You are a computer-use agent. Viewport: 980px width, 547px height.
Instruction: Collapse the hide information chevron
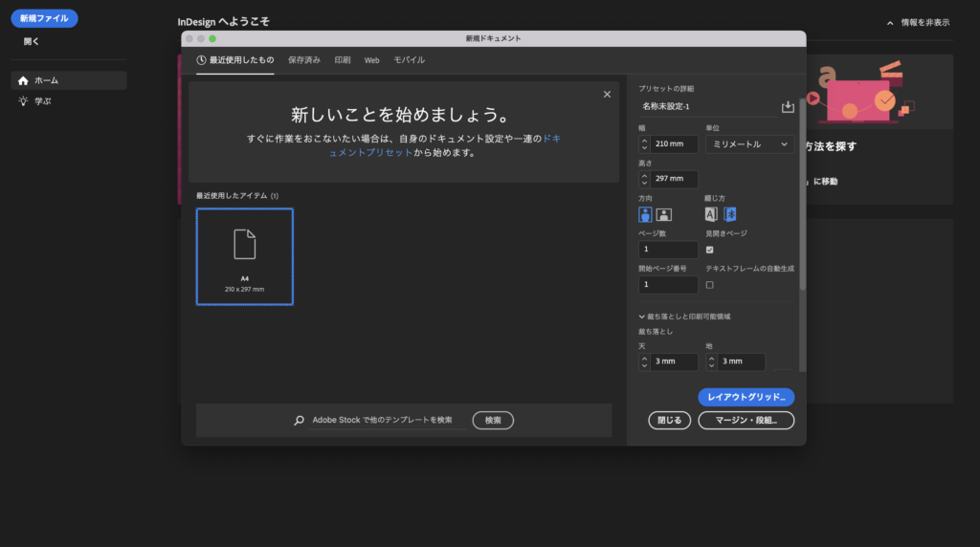coord(890,23)
